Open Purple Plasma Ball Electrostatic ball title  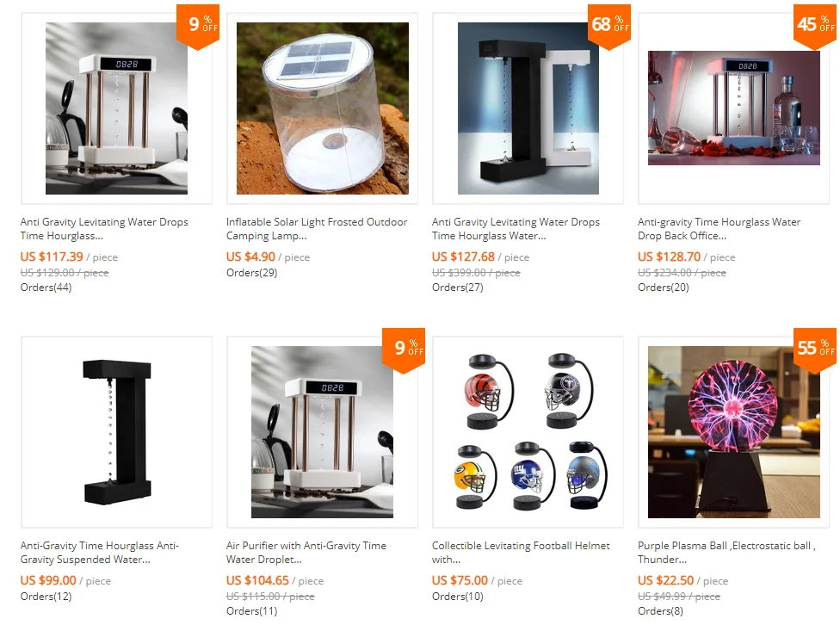[726, 552]
